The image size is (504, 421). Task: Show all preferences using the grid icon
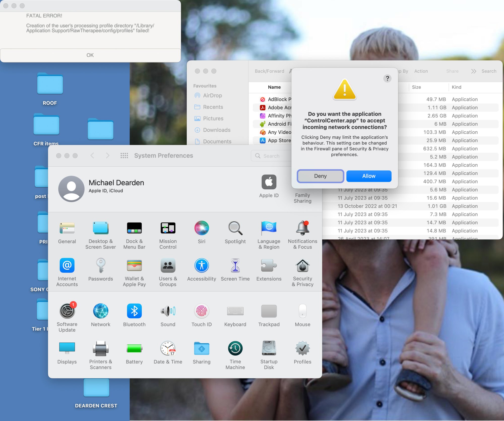(x=124, y=156)
